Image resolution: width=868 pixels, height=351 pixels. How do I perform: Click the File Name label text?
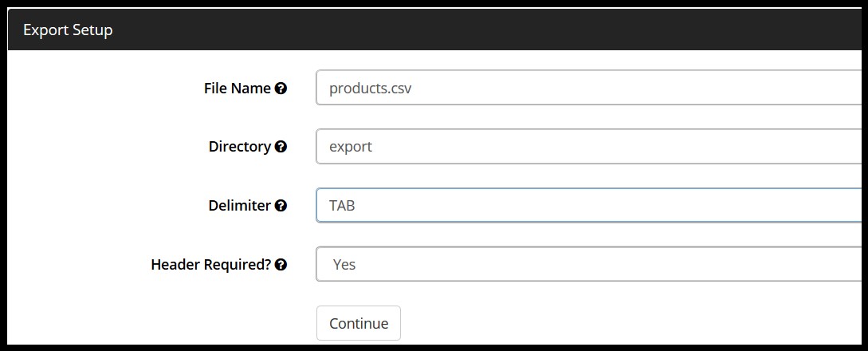[238, 89]
